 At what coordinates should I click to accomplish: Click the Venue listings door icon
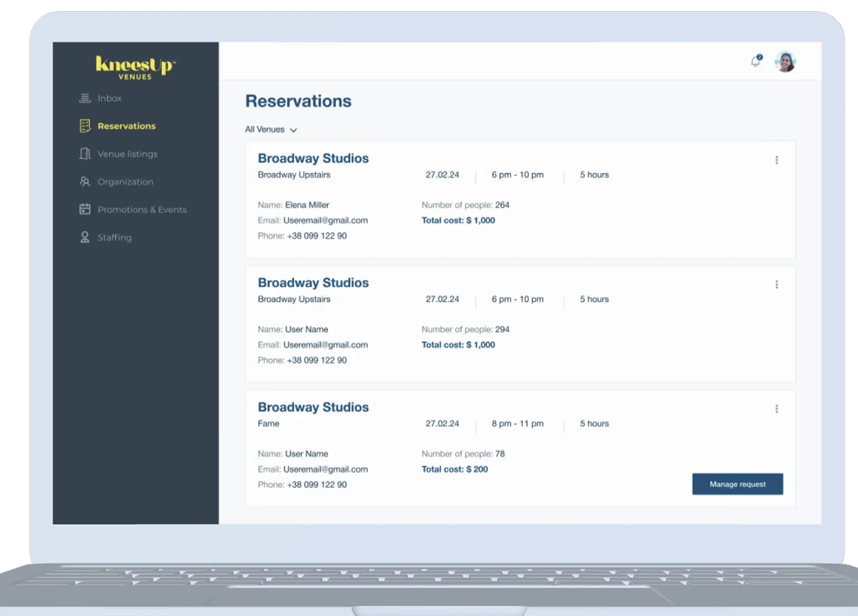tap(85, 154)
